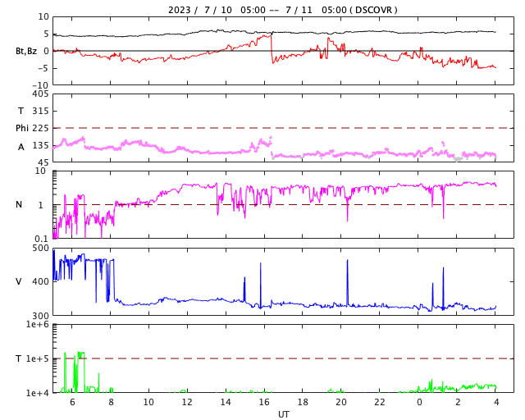Screen dimensions: 525x420
Task: Select the V velocity axis label
Action: click(19, 281)
